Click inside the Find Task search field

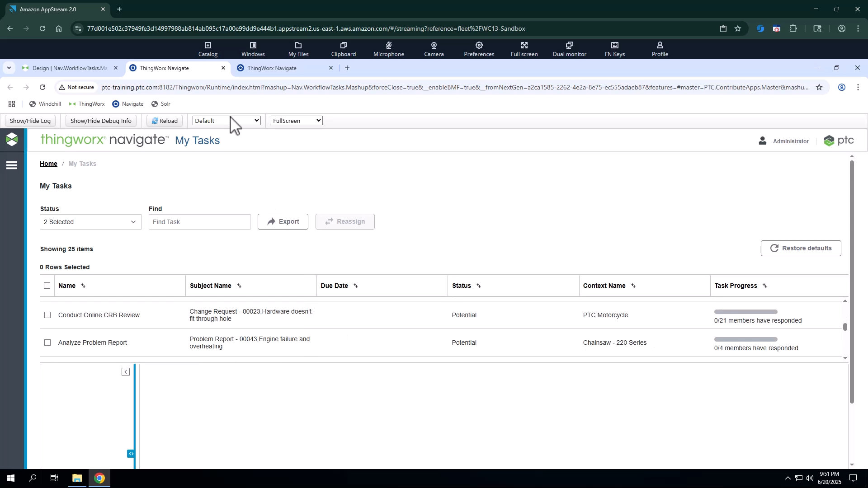(199, 222)
